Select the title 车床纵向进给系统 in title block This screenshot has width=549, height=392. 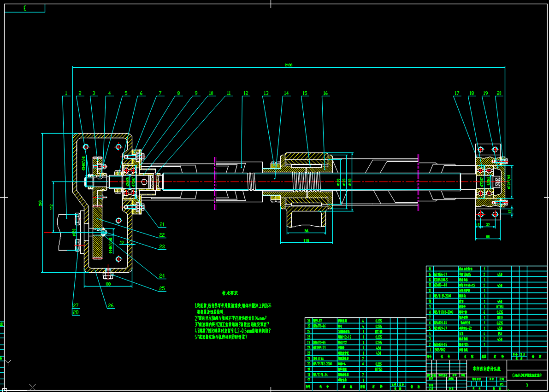tap(486, 369)
